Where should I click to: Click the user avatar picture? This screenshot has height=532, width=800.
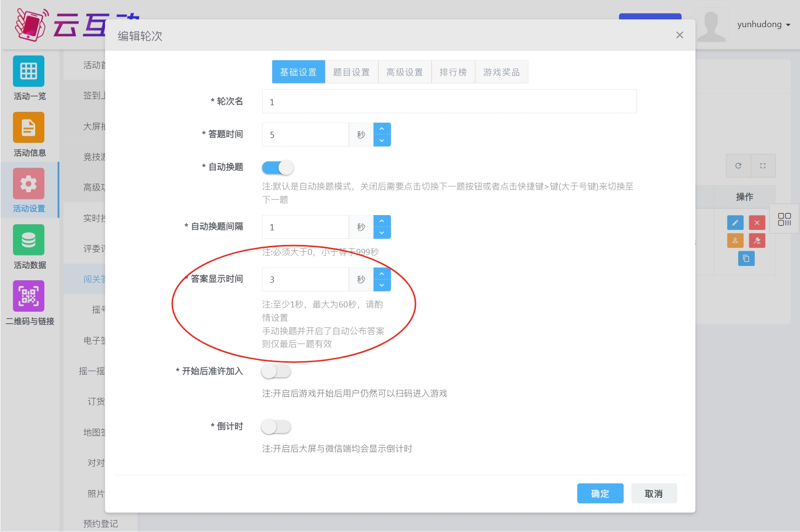tap(711, 25)
